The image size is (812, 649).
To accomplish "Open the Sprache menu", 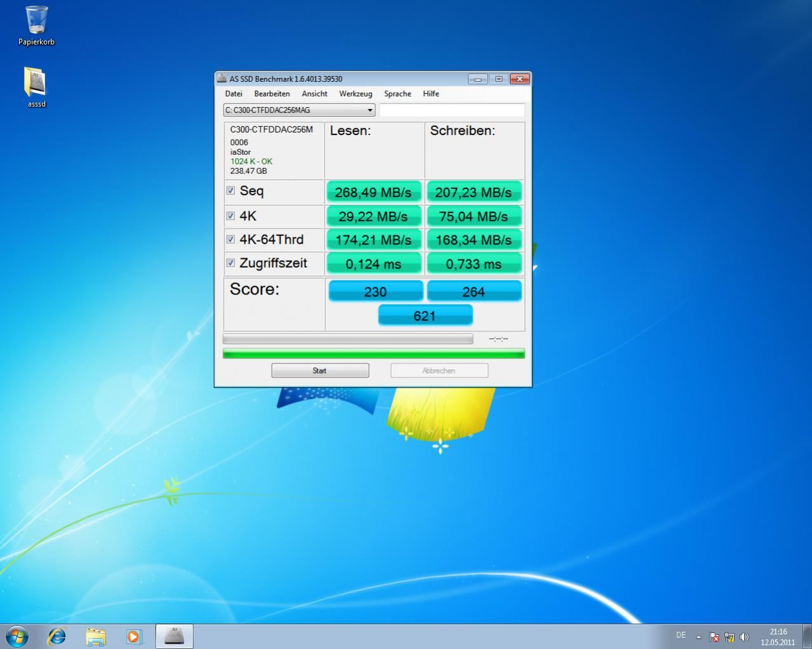I will tap(397, 93).
